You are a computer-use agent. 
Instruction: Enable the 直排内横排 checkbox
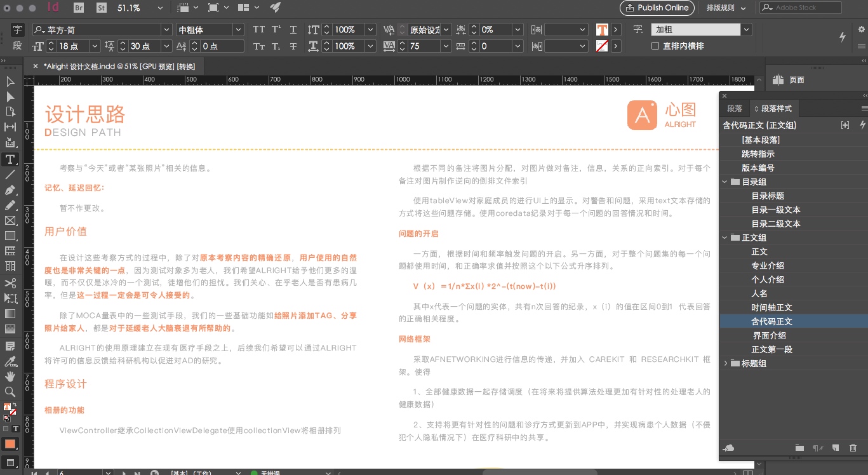pos(655,46)
